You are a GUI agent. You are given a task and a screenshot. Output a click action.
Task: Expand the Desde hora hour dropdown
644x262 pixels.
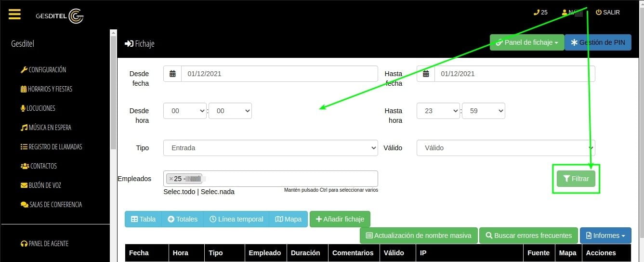coord(185,111)
